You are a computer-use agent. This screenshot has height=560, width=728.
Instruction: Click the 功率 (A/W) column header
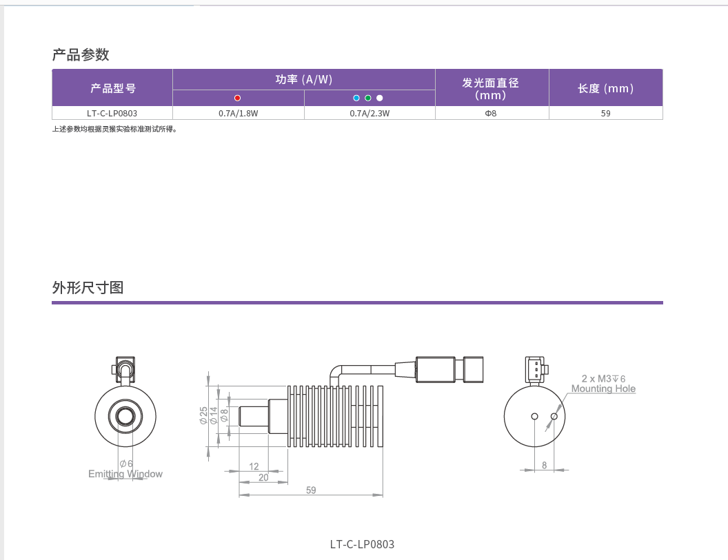303,79
